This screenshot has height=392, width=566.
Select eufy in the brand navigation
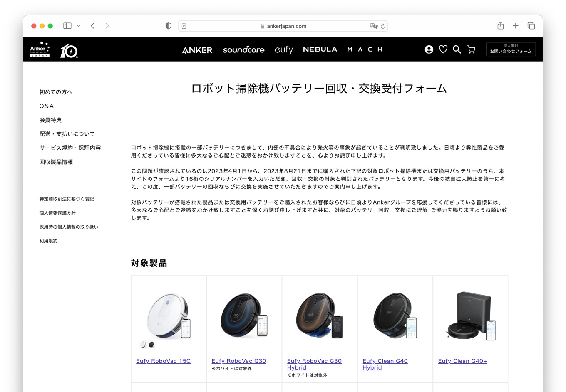[x=284, y=49]
